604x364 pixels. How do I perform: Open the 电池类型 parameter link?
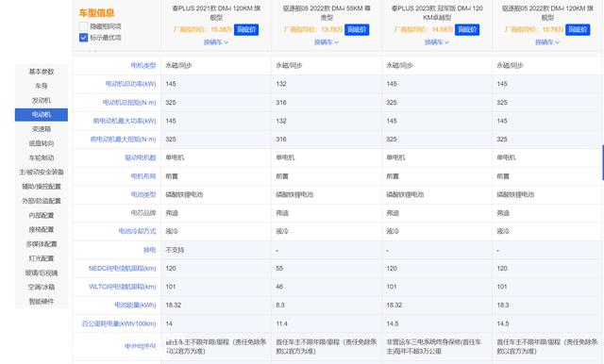[x=143, y=194]
